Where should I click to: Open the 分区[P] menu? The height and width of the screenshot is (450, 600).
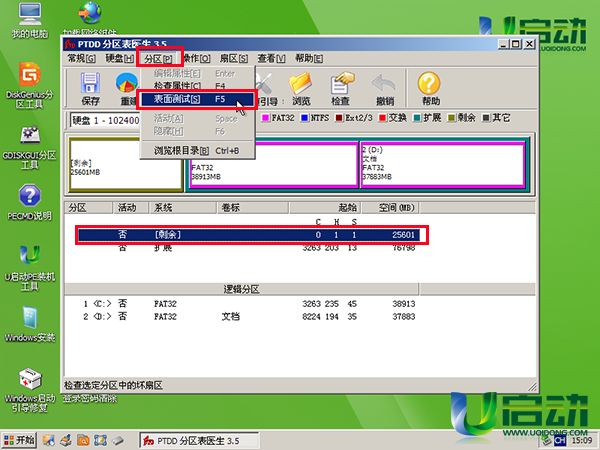[158, 59]
